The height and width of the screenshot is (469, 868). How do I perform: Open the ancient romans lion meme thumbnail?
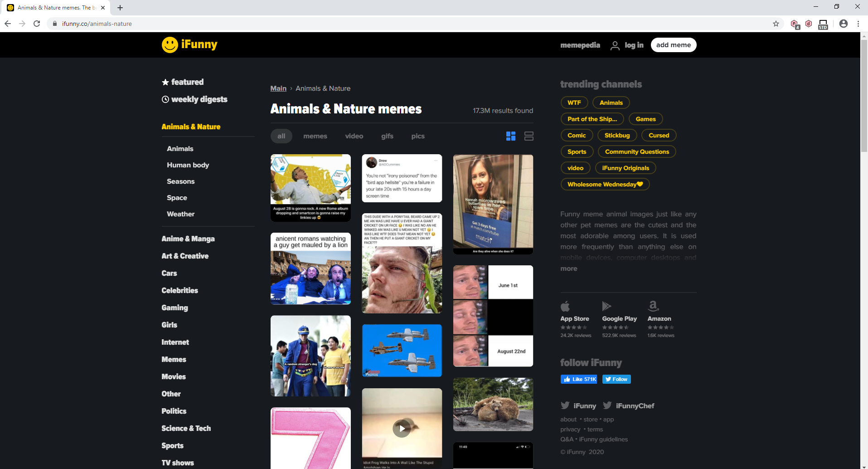(x=310, y=268)
